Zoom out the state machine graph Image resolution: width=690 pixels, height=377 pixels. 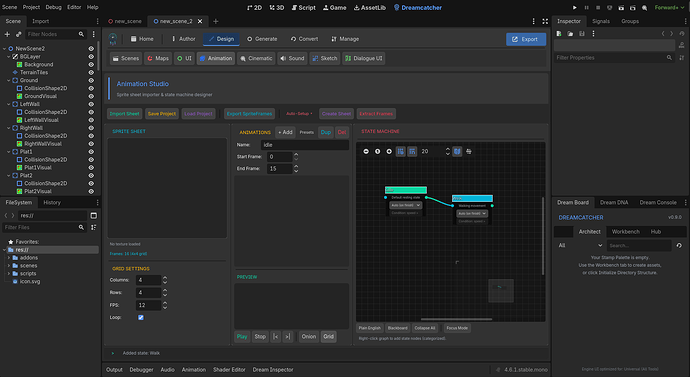366,151
